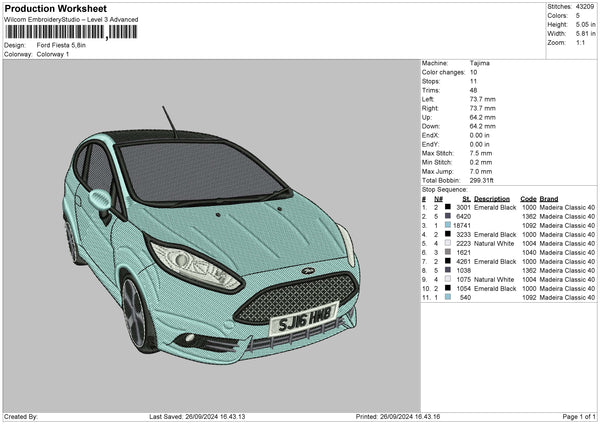Click the Trims value 48
The width and height of the screenshot is (600, 424).
pyautogui.click(x=473, y=90)
